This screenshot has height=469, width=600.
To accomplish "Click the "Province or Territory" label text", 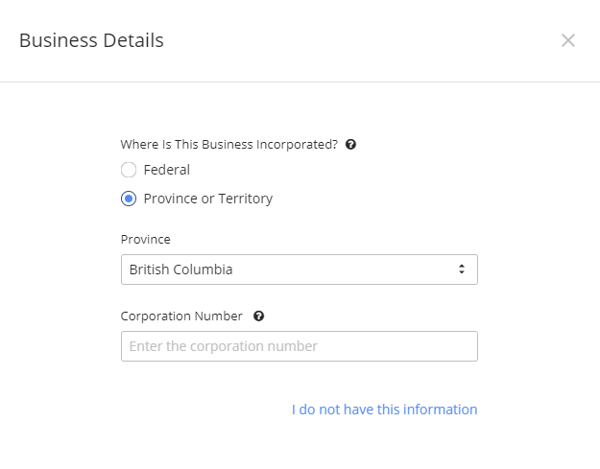I will coord(208,199).
